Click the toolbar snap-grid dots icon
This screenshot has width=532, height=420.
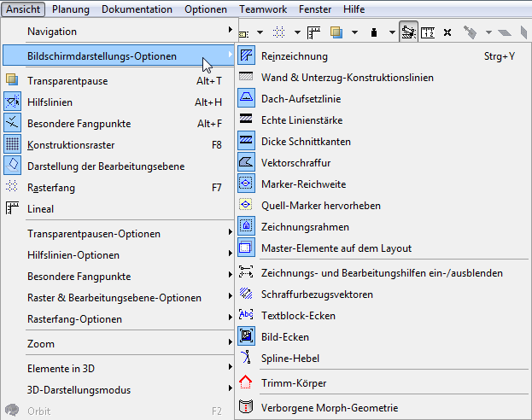278,32
